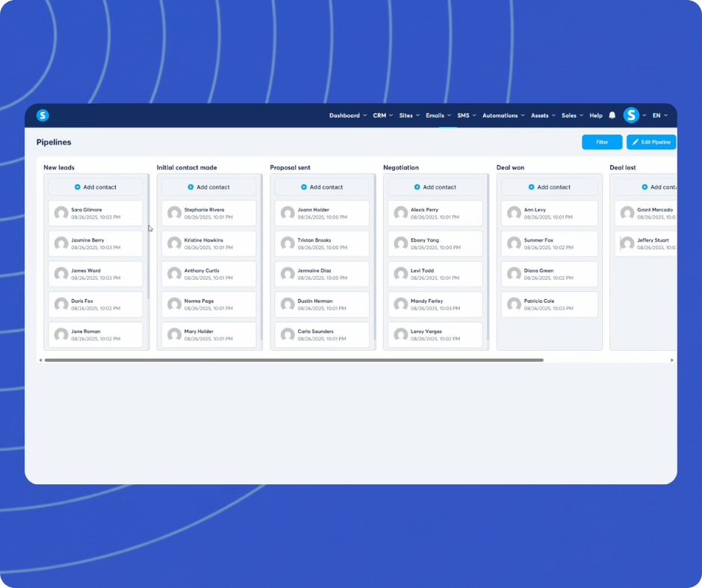Click Diana Green's avatar icon

tap(514, 274)
